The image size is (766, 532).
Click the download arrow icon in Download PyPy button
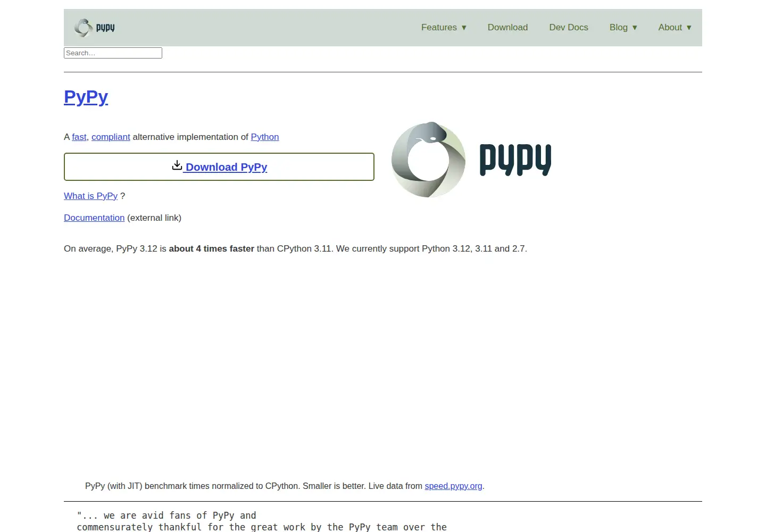pos(177,165)
